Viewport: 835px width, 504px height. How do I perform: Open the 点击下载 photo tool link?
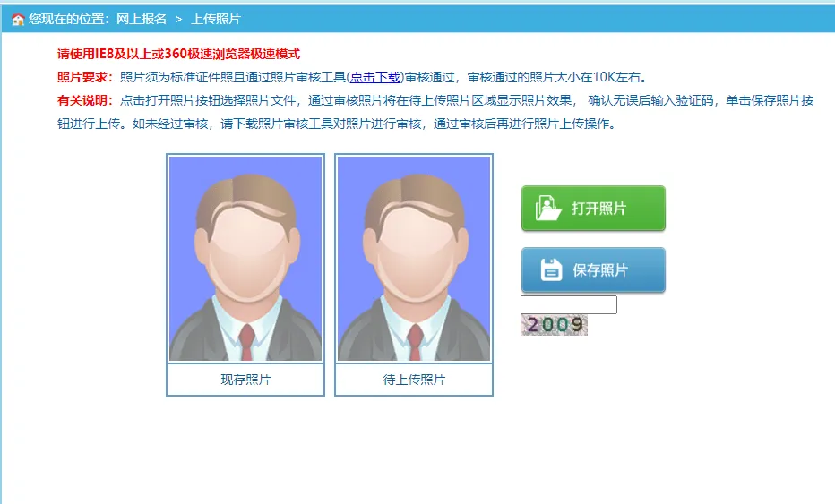(374, 77)
